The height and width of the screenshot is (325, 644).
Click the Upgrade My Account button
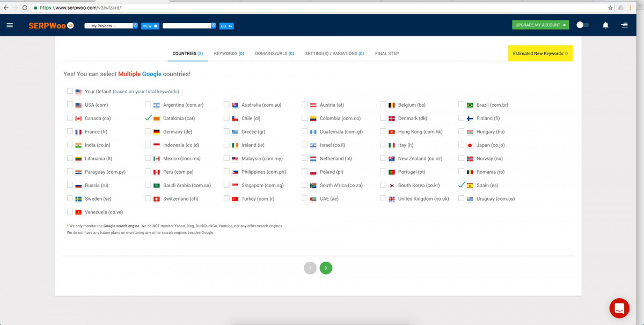tap(540, 25)
